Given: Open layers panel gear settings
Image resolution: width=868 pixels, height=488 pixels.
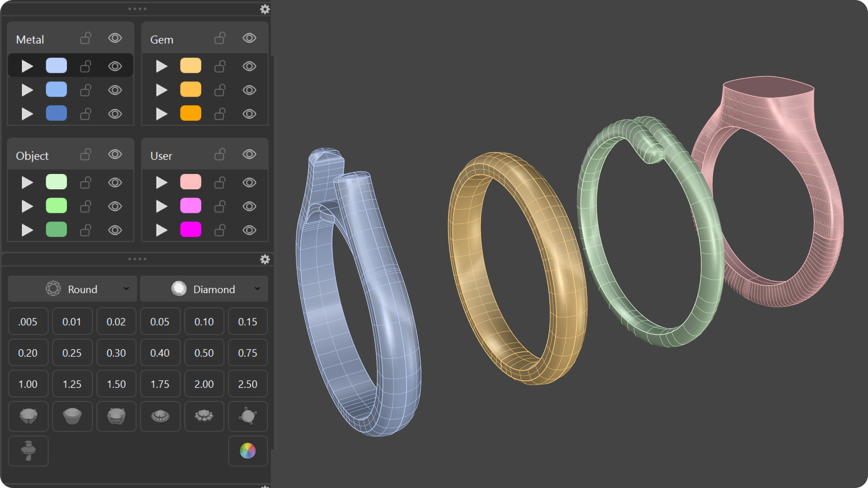Looking at the screenshot, I should click(x=265, y=9).
